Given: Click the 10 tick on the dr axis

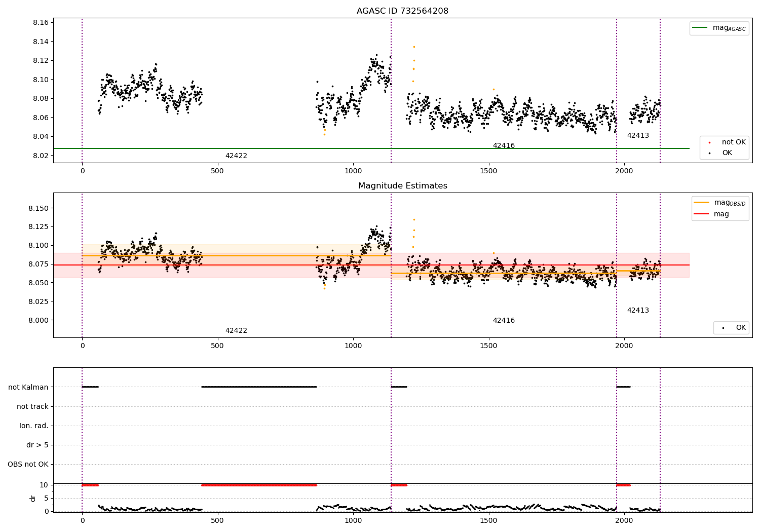Looking at the screenshot, I should click(44, 485).
